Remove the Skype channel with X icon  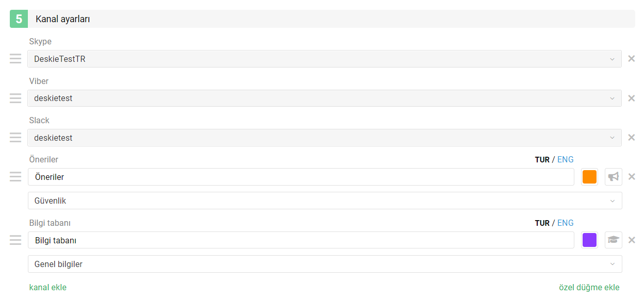631,59
